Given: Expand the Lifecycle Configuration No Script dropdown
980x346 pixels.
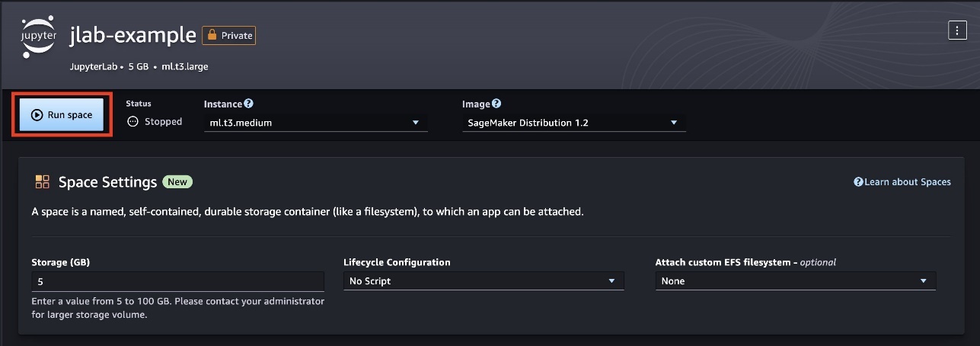Looking at the screenshot, I should click(484, 280).
